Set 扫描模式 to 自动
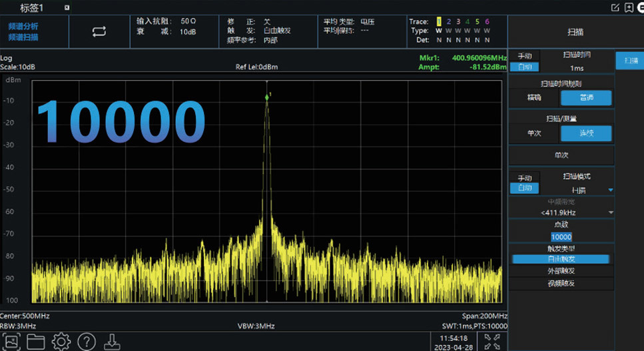 [x=525, y=188]
